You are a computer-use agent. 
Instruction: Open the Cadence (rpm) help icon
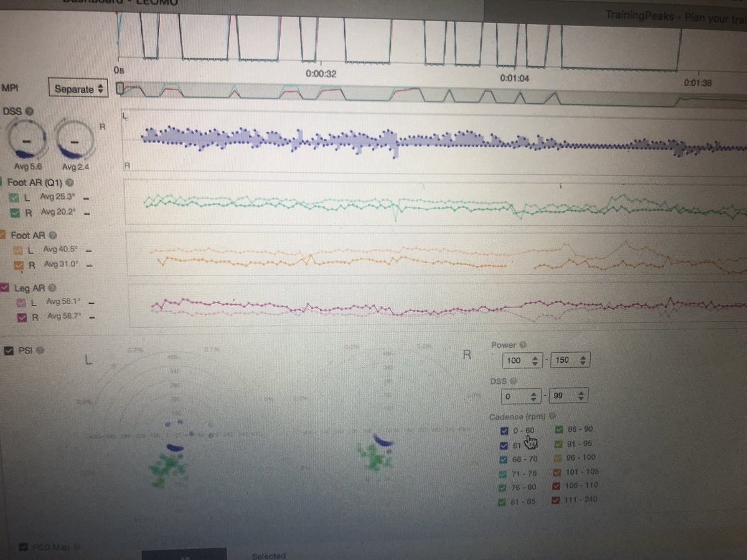click(x=553, y=417)
